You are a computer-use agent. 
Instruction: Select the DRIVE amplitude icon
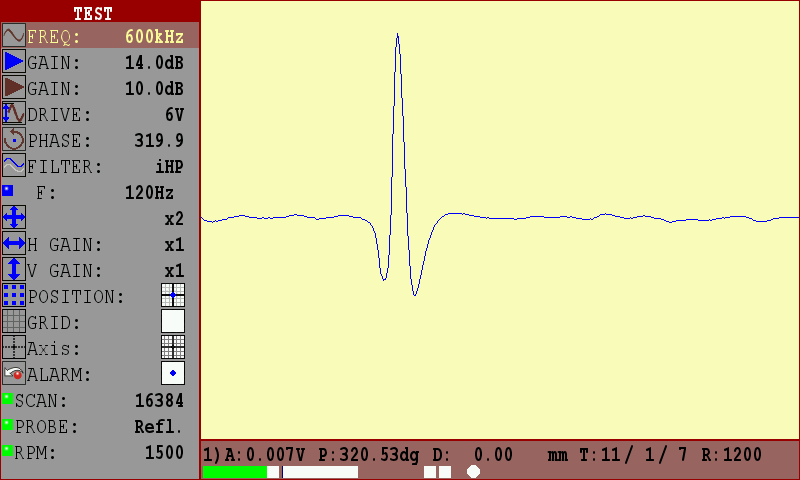(x=14, y=114)
